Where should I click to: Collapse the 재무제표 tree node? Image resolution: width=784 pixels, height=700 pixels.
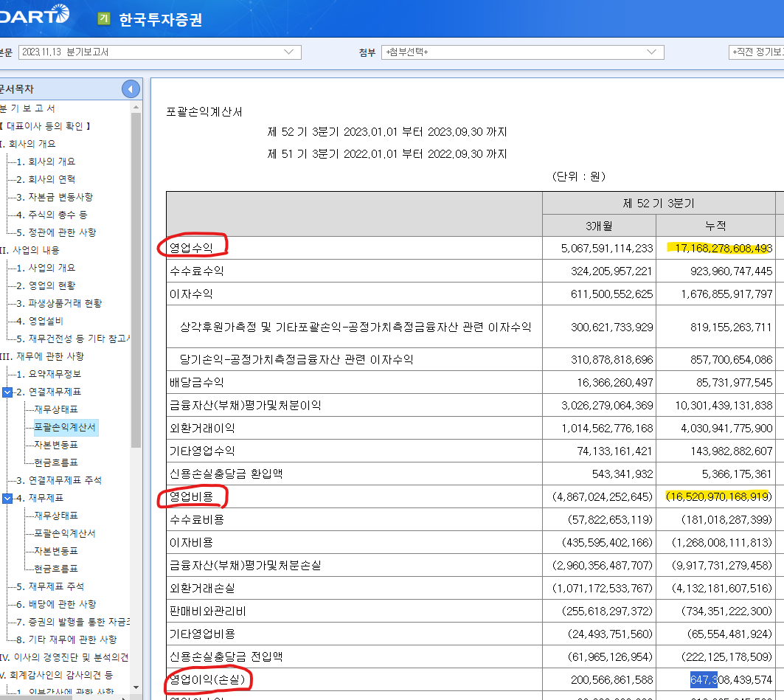[9, 498]
